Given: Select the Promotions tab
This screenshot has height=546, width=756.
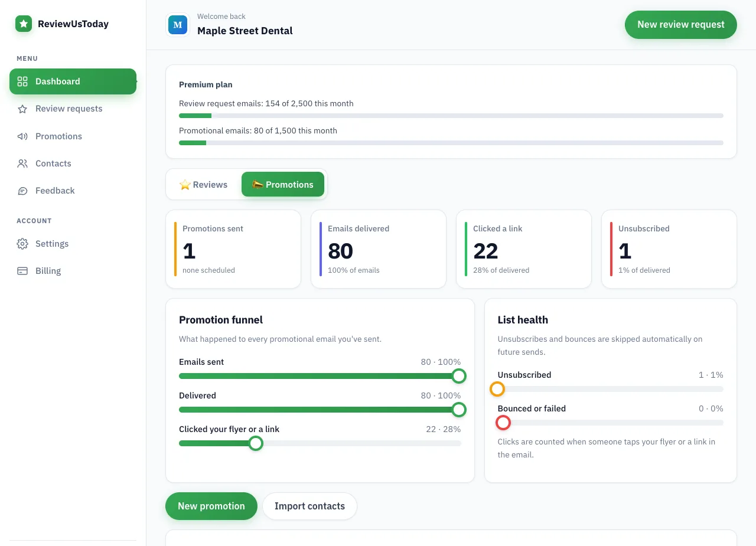Looking at the screenshot, I should (283, 185).
